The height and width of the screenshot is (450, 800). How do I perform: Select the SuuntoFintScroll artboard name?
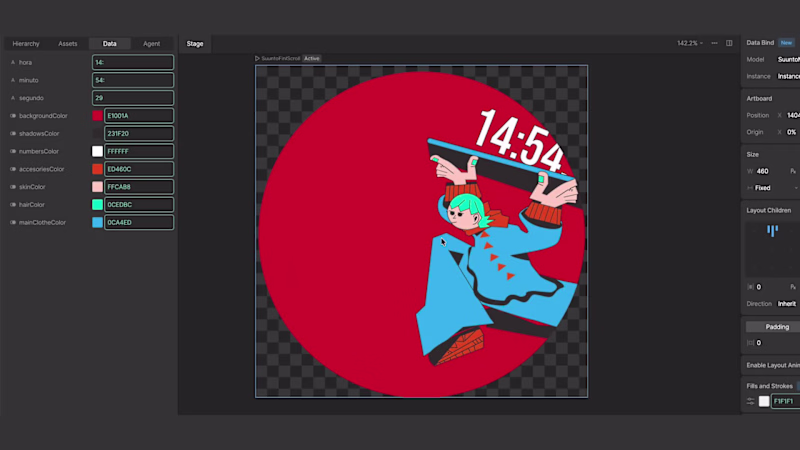281,59
